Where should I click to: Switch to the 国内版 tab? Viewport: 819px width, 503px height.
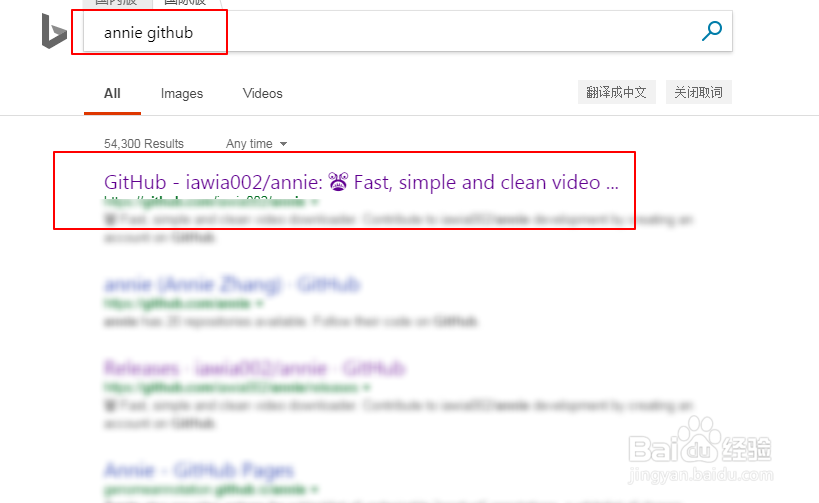point(116,3)
